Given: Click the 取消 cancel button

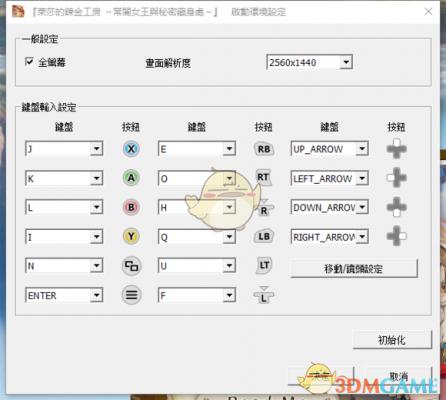Looking at the screenshot, I should 399,377.
